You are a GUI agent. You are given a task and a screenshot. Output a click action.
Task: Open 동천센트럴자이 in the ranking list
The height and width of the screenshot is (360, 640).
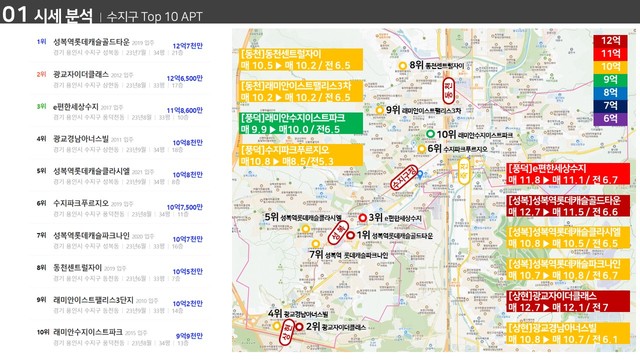click(77, 268)
